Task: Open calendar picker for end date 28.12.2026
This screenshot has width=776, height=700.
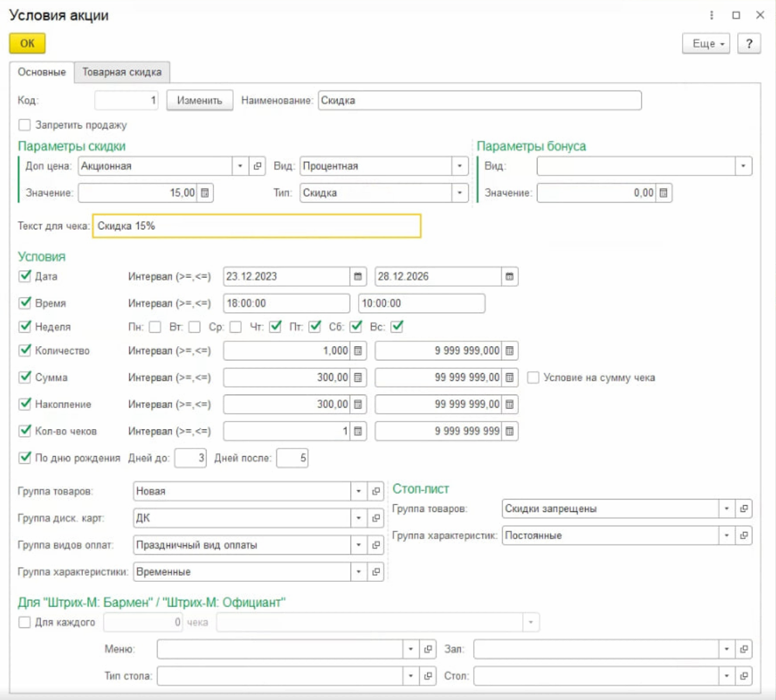Action: tap(509, 276)
